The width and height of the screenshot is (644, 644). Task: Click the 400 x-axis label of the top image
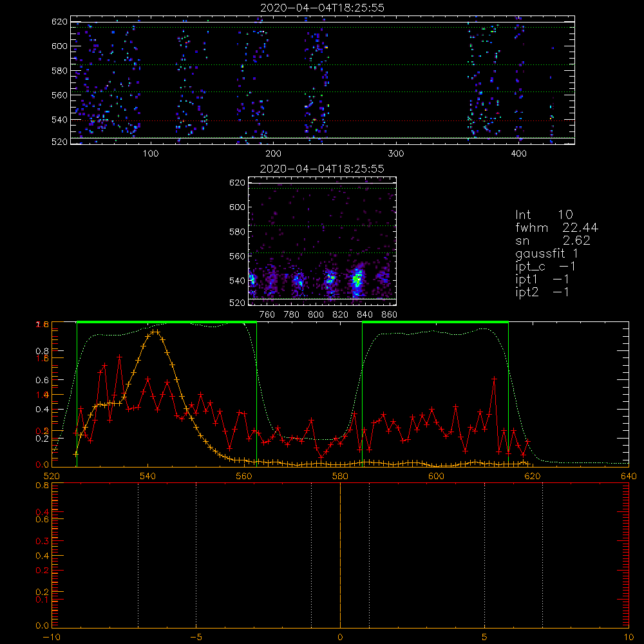[518, 154]
